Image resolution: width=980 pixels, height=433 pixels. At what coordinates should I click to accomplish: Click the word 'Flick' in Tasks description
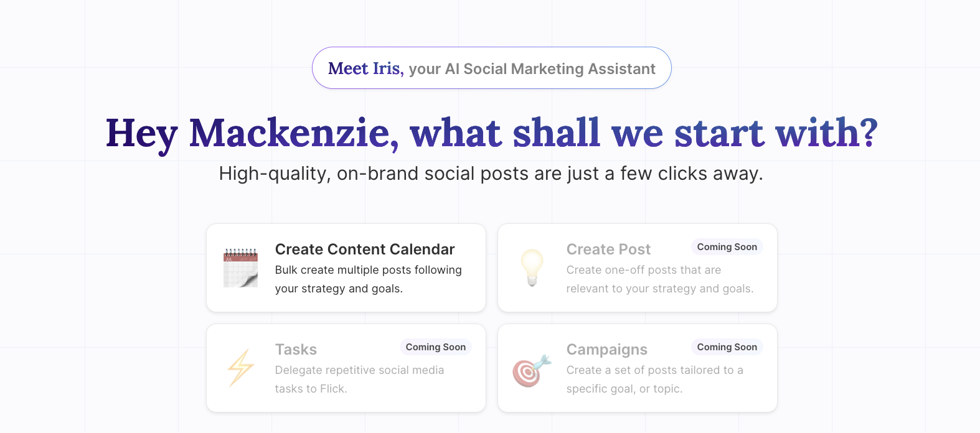332,389
